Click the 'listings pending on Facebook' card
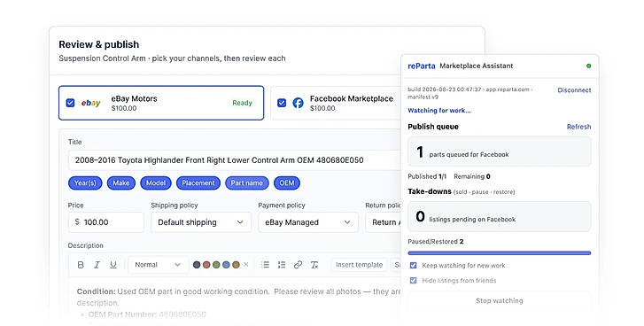The height and width of the screenshot is (326, 644). [x=500, y=216]
